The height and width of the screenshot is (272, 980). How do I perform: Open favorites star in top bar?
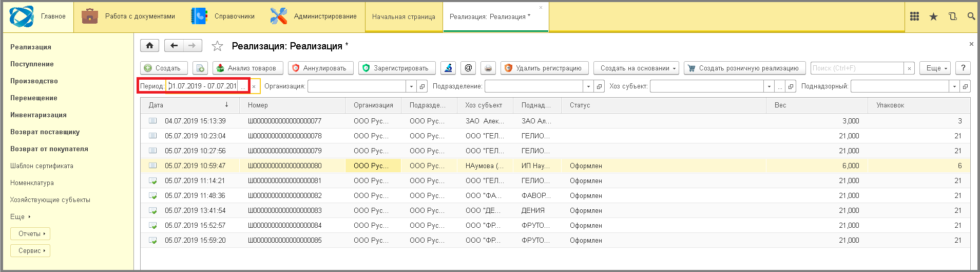(x=933, y=16)
